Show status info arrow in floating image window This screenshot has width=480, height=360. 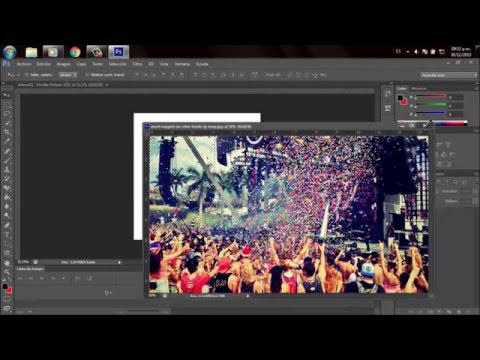click(x=247, y=296)
